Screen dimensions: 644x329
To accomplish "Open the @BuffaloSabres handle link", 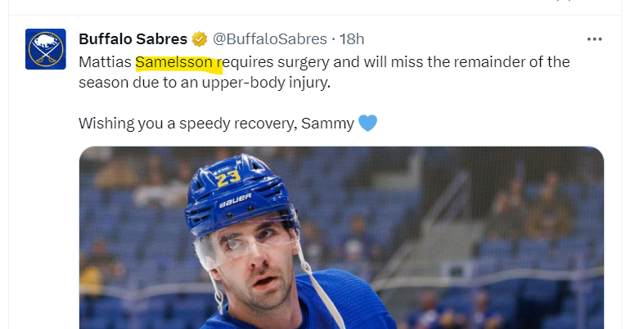I will coord(270,39).
